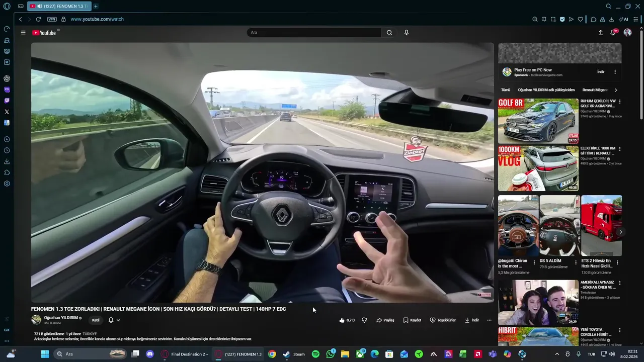This screenshot has width=644, height=362.
Task: Click the Katıl join button
Action: (96, 320)
